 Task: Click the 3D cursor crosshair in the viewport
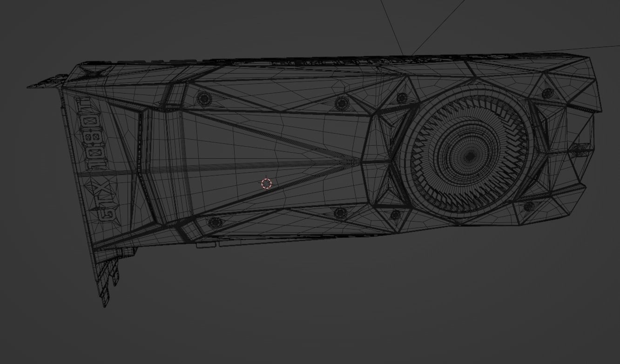coord(266,183)
